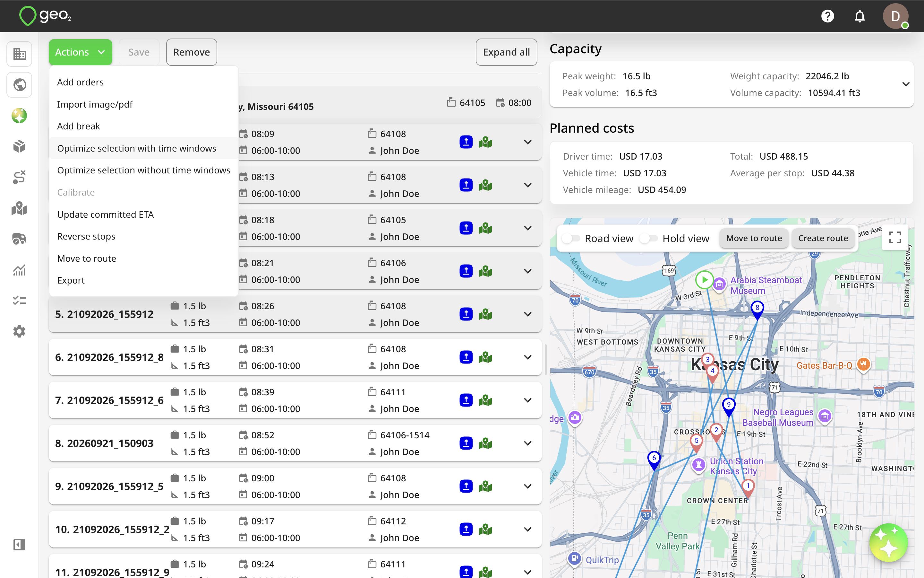Select Optimize selection with time windows
This screenshot has width=924, height=578.
pos(143,148)
